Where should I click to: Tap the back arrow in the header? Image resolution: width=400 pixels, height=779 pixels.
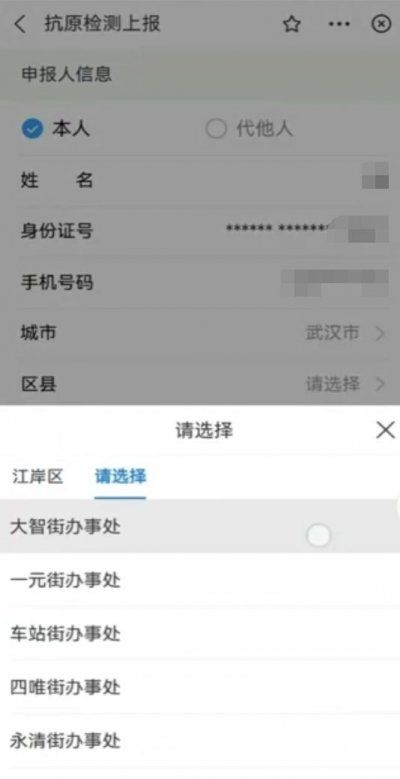coord(20,24)
